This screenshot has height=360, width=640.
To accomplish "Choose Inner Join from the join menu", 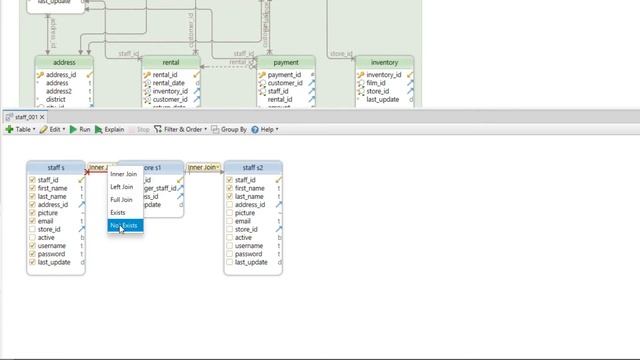I will coord(125,174).
